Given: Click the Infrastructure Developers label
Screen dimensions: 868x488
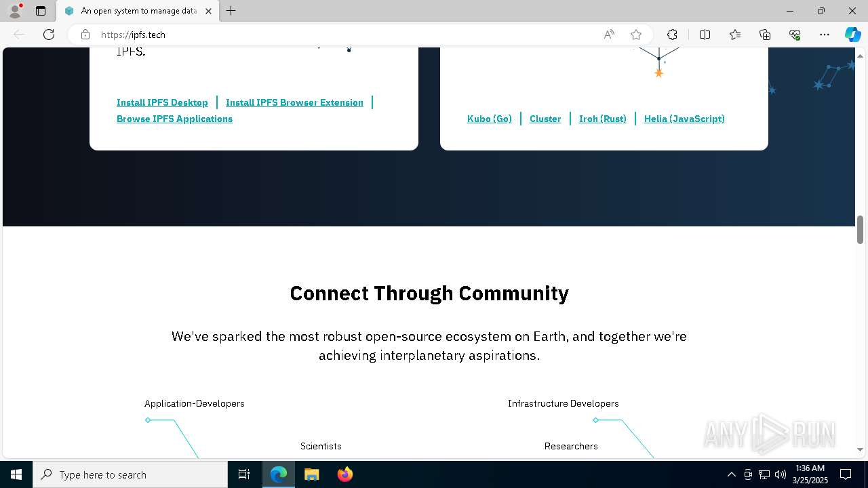Looking at the screenshot, I should [563, 403].
